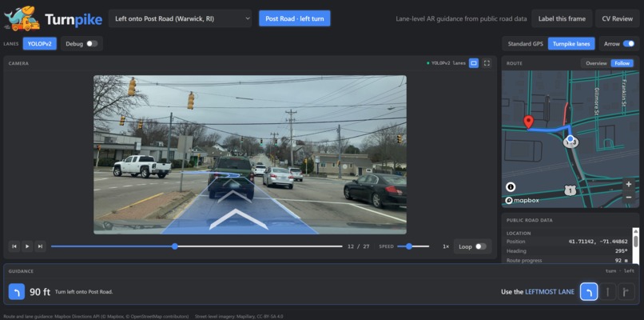Click the YOLOPv2 lanes status indicator
This screenshot has width=644, height=320.
(446, 63)
